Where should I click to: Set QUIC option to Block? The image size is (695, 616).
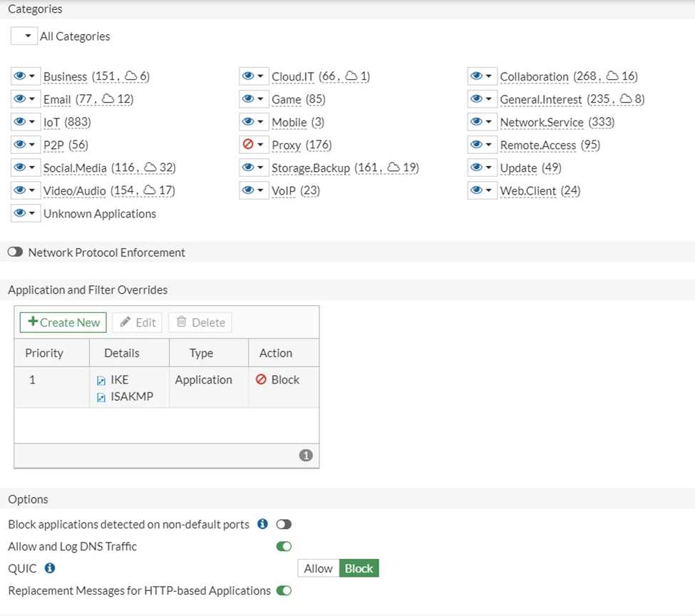click(359, 568)
